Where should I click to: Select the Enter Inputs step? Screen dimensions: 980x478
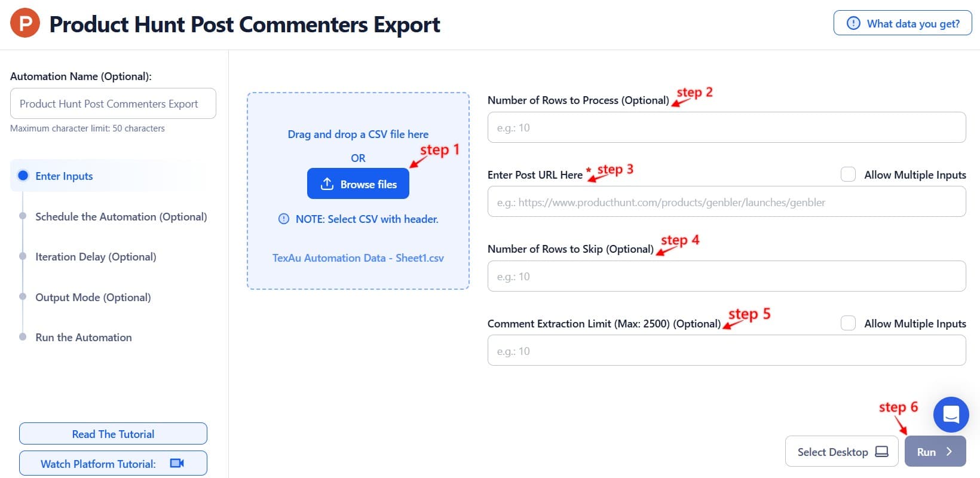pyautogui.click(x=64, y=176)
